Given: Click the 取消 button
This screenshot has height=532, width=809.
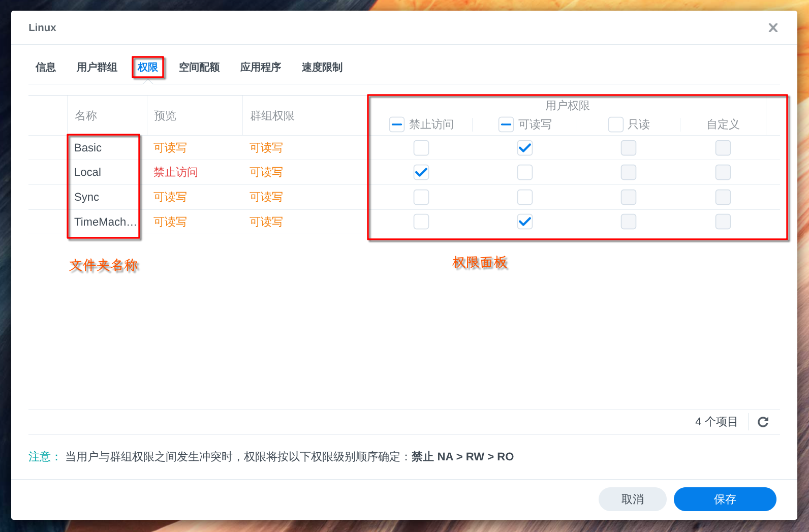Looking at the screenshot, I should 633,499.
